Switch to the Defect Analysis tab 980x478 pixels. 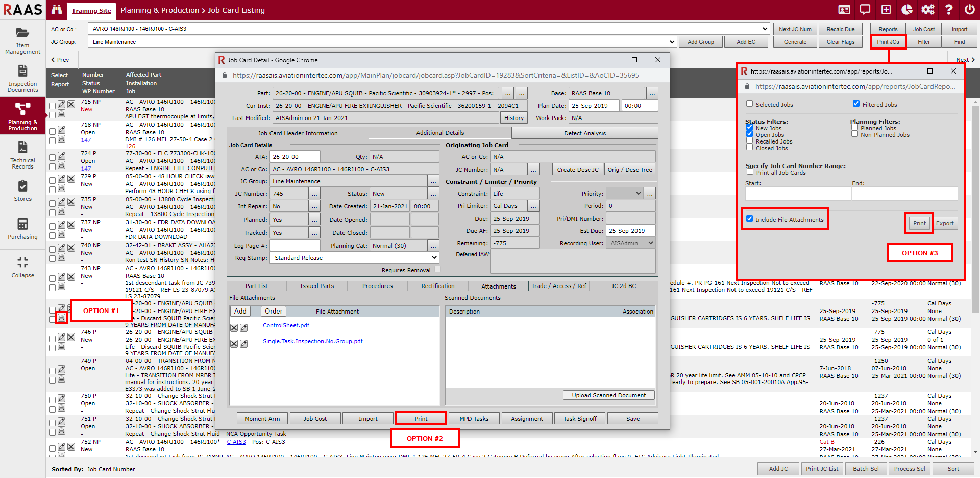584,133
